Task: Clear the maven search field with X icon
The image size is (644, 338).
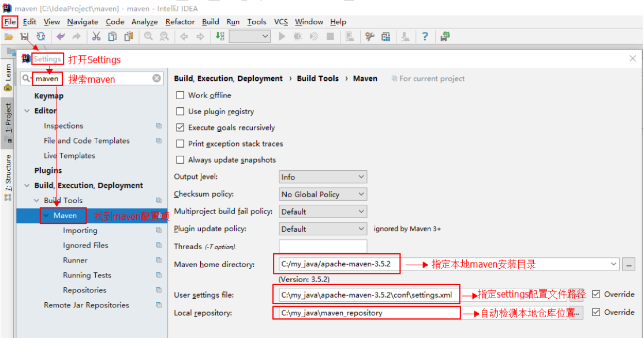Action: coord(156,78)
